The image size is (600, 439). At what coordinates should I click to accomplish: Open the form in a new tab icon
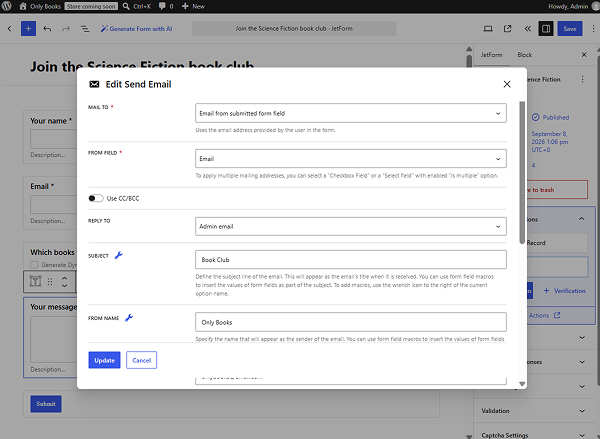[507, 29]
